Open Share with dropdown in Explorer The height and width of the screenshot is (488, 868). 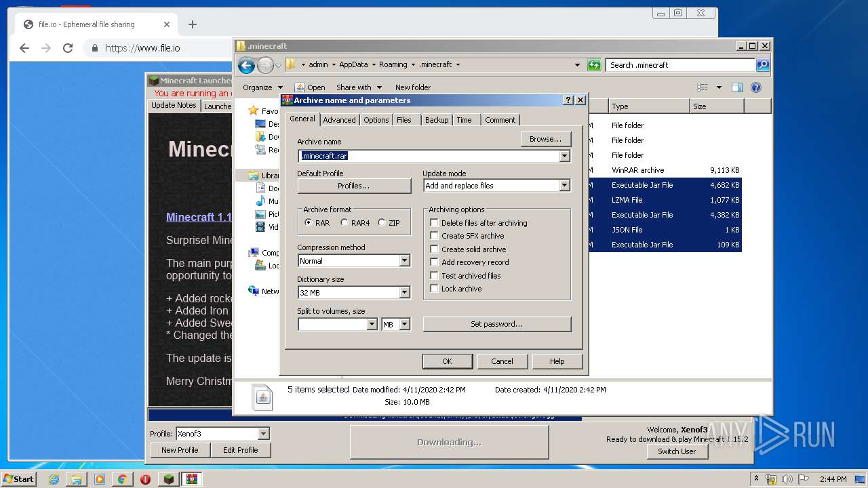click(359, 87)
